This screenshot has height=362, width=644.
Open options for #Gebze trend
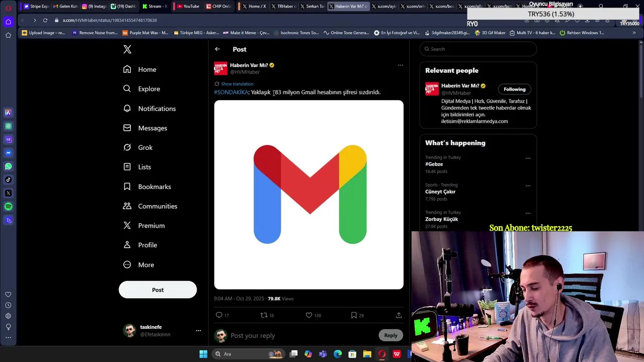(x=528, y=158)
